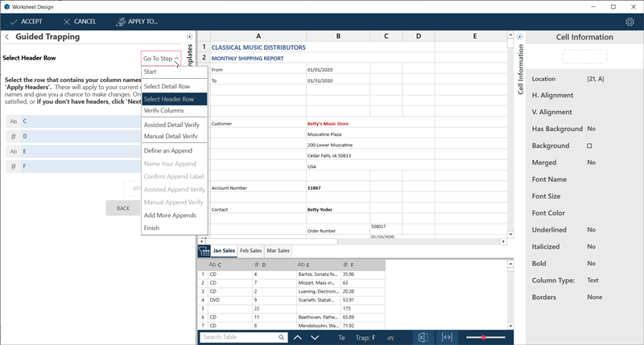This screenshot has height=345, width=644.
Task: Click the table grid icon beside Jan Sales
Action: [204, 251]
